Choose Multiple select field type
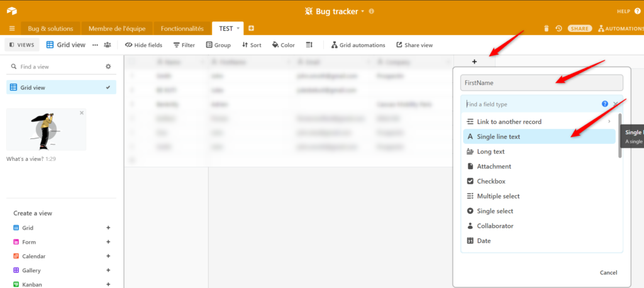Image resolution: width=644 pixels, height=288 pixels. (539, 196)
